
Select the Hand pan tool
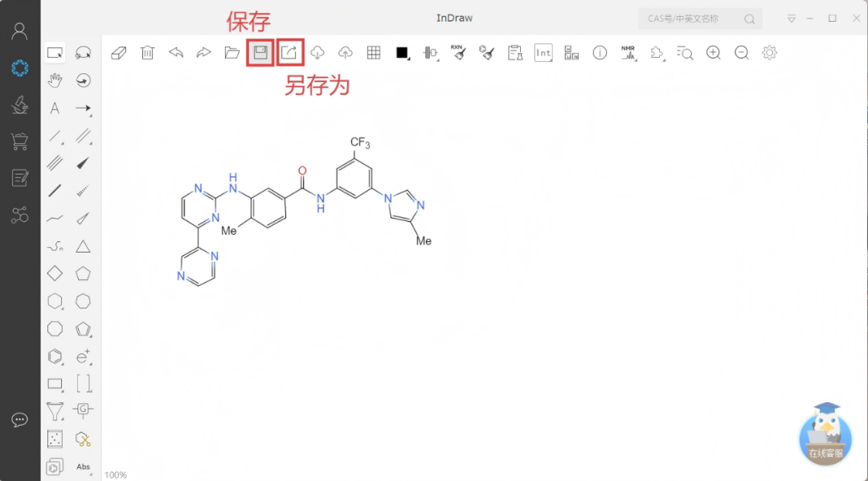[x=53, y=80]
